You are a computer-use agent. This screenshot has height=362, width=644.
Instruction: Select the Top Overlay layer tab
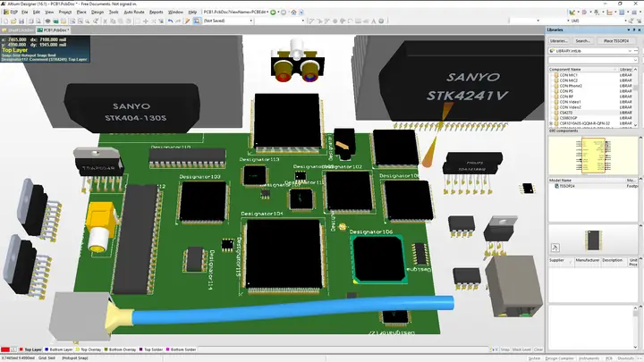[89, 349]
